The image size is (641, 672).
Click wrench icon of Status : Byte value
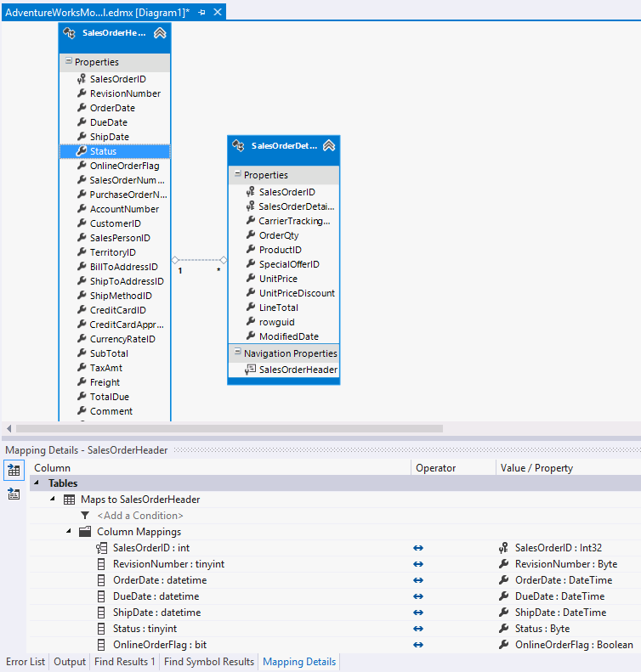pos(504,629)
